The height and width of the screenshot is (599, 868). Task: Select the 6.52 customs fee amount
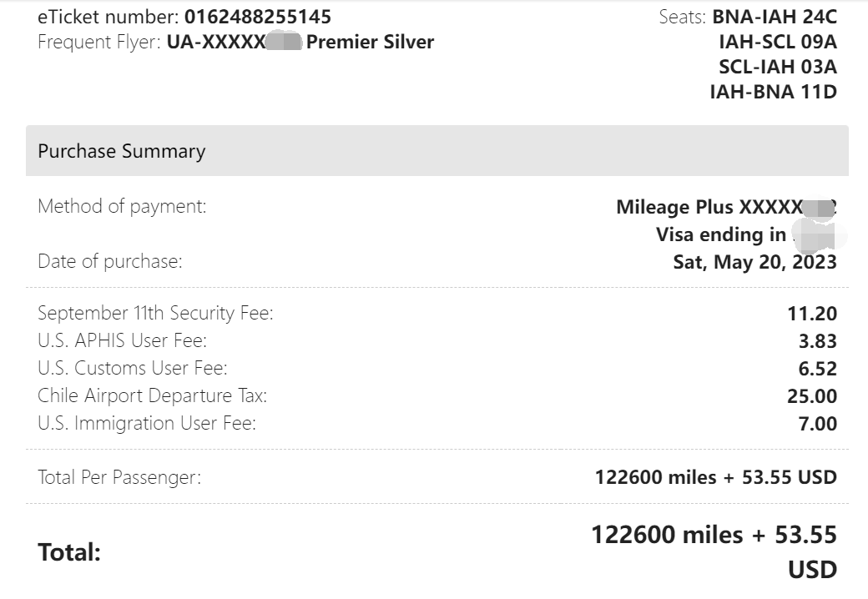(x=817, y=369)
